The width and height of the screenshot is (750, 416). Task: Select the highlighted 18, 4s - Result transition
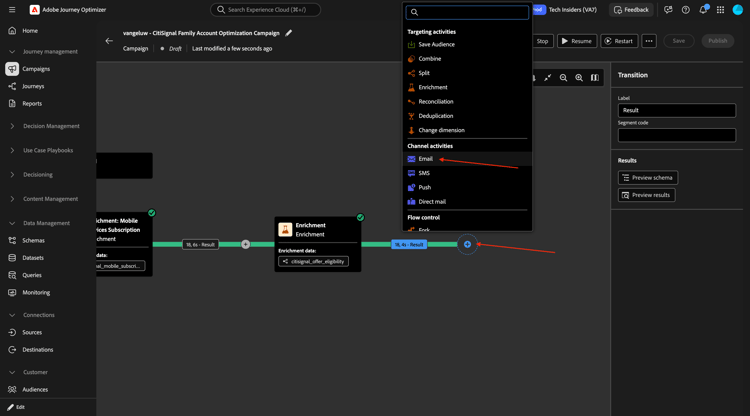(409, 244)
